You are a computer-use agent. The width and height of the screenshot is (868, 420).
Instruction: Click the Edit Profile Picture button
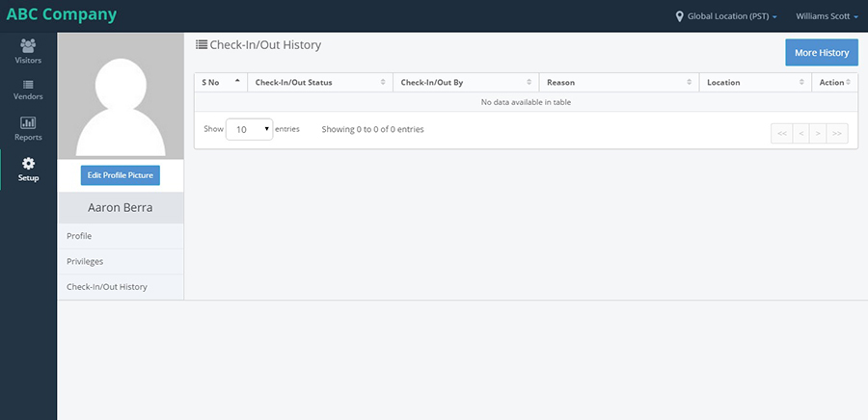click(121, 175)
